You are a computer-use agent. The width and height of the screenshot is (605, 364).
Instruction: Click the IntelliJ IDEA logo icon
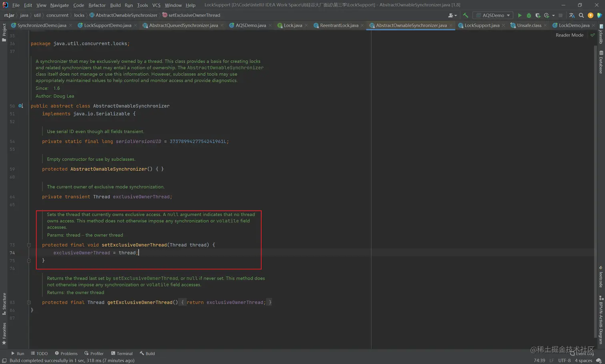[5, 5]
